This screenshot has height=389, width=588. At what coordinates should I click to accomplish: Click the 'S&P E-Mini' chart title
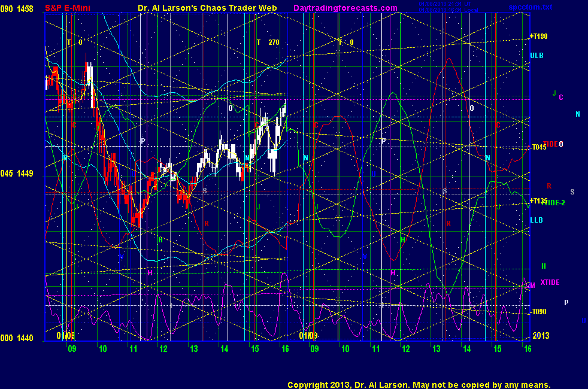(x=68, y=8)
